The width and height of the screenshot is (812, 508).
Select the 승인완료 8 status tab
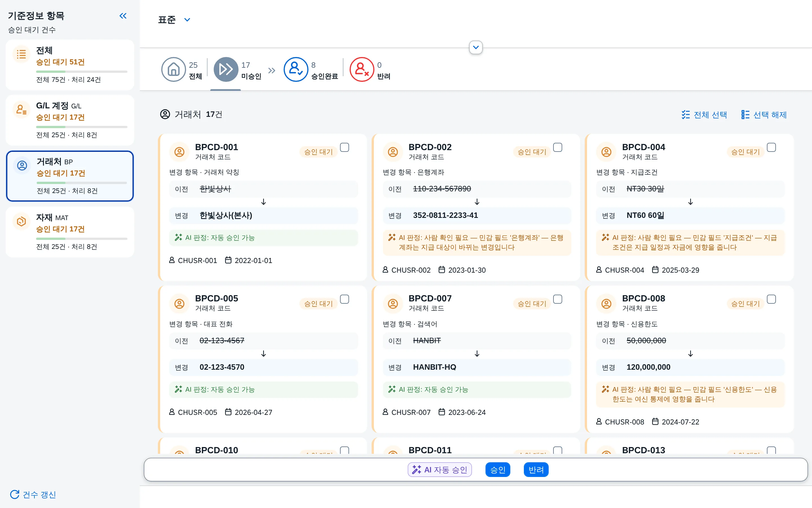[x=311, y=70]
